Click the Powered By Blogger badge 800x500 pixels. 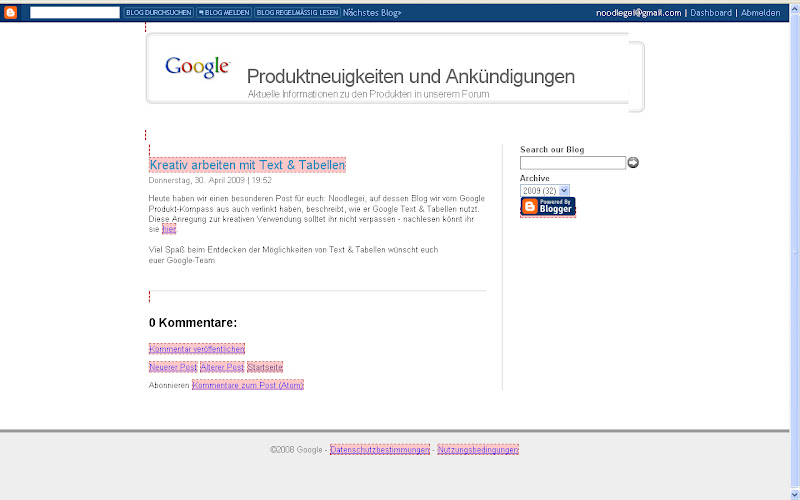(548, 207)
